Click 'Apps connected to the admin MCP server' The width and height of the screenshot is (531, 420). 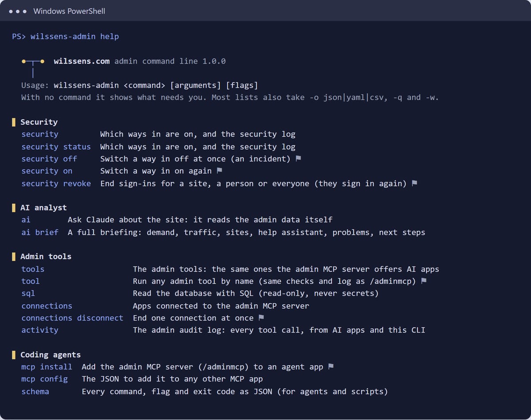click(x=221, y=305)
